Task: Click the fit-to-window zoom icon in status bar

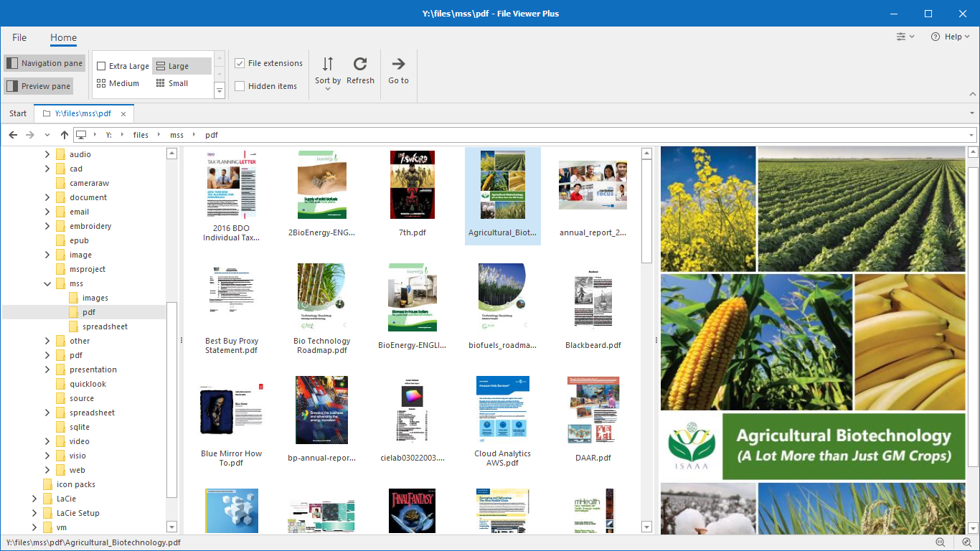Action: (940, 542)
